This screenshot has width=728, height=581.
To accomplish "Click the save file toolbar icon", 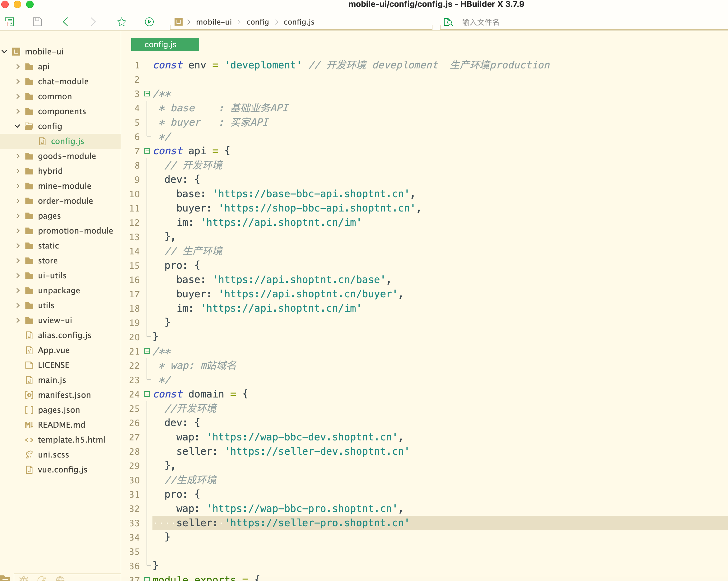I will pos(37,22).
